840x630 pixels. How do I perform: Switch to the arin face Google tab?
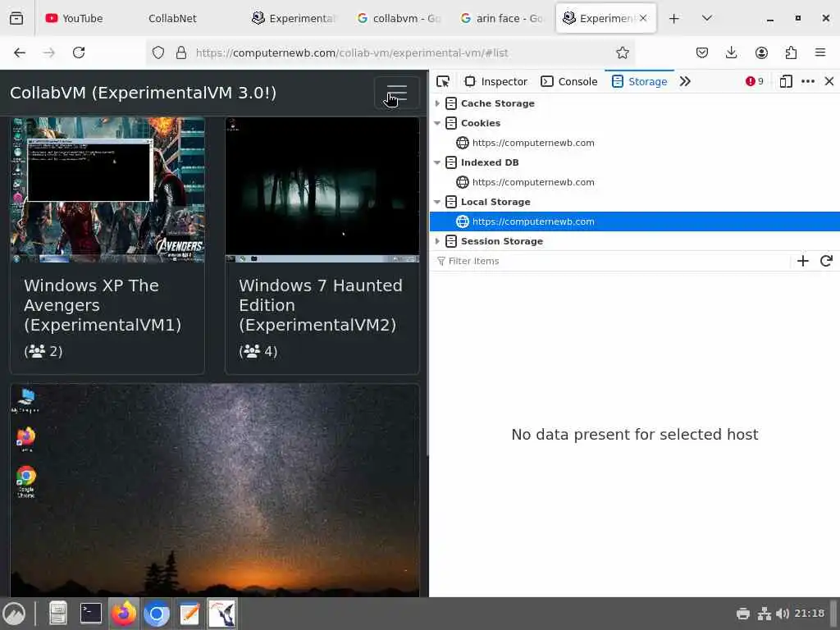click(x=503, y=18)
